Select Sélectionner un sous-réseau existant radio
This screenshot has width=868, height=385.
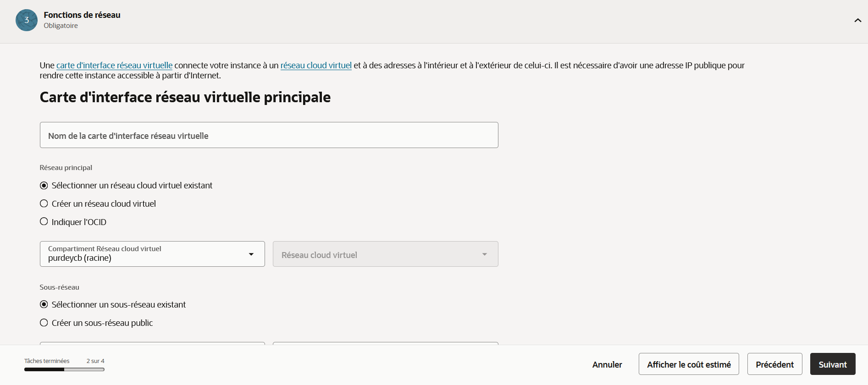[44, 304]
